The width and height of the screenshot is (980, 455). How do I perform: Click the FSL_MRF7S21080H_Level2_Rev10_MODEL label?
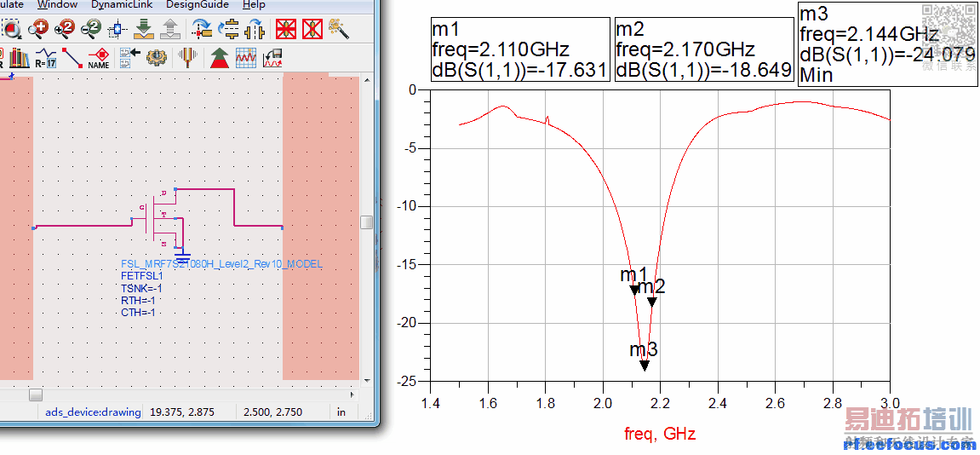point(222,264)
